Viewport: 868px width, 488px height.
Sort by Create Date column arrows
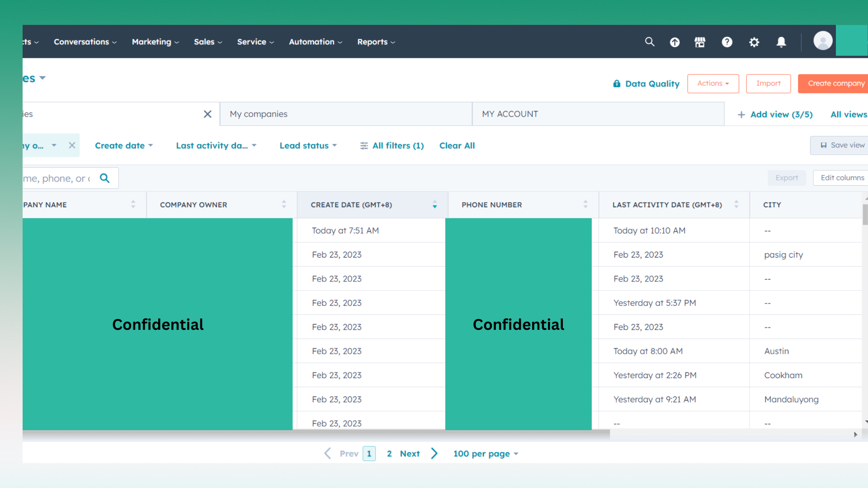(x=434, y=205)
